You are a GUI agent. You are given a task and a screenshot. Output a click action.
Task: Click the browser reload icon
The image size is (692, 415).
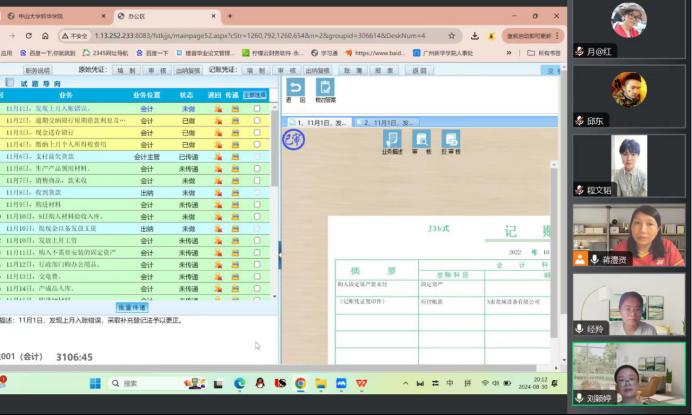[x=30, y=35]
